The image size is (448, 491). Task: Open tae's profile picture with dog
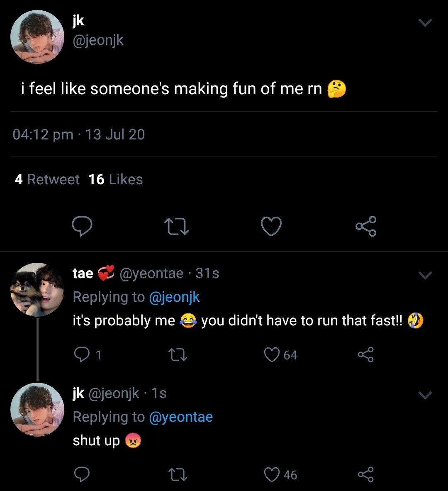[37, 290]
